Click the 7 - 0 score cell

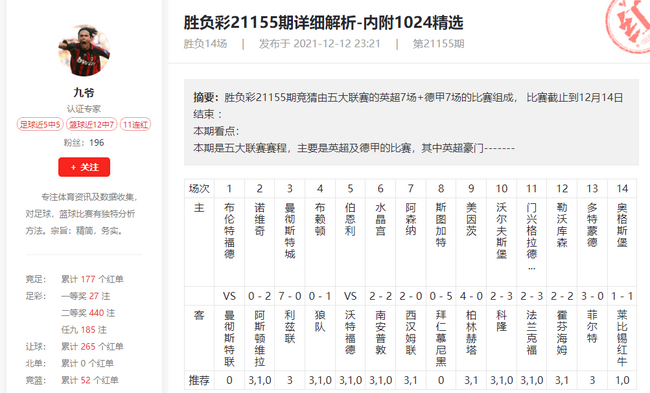(290, 296)
